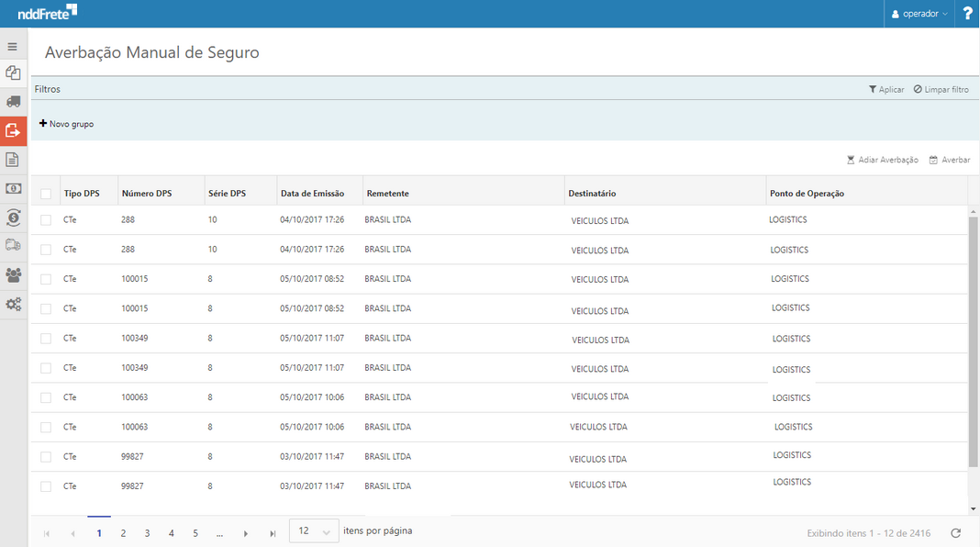This screenshot has height=547, width=980.
Task: Open the settings gears icon in sidebar
Action: pos(13,304)
